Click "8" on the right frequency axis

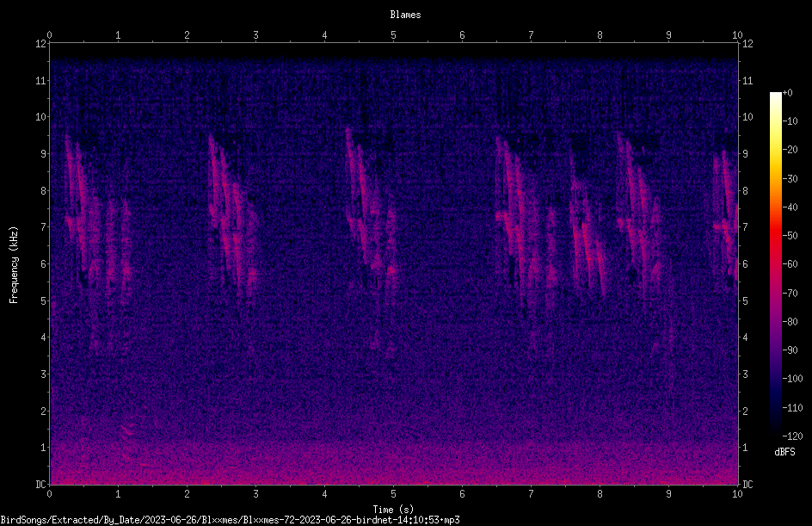tap(745, 191)
